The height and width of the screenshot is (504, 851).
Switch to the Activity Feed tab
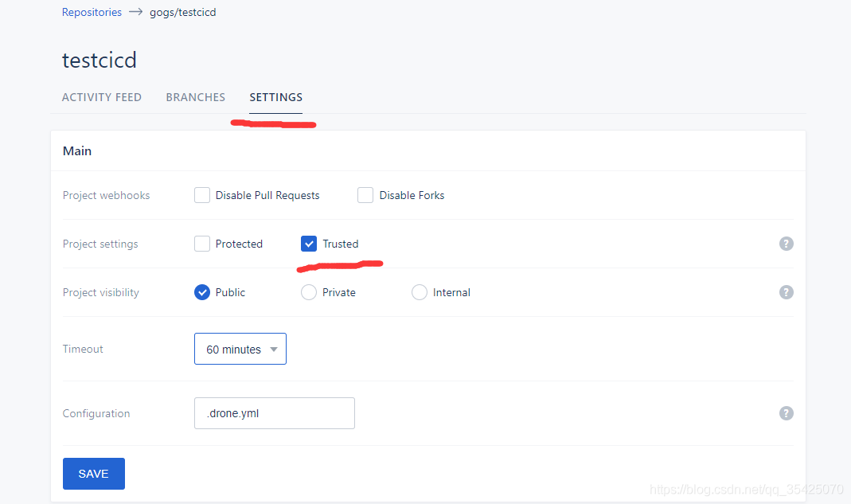102,97
